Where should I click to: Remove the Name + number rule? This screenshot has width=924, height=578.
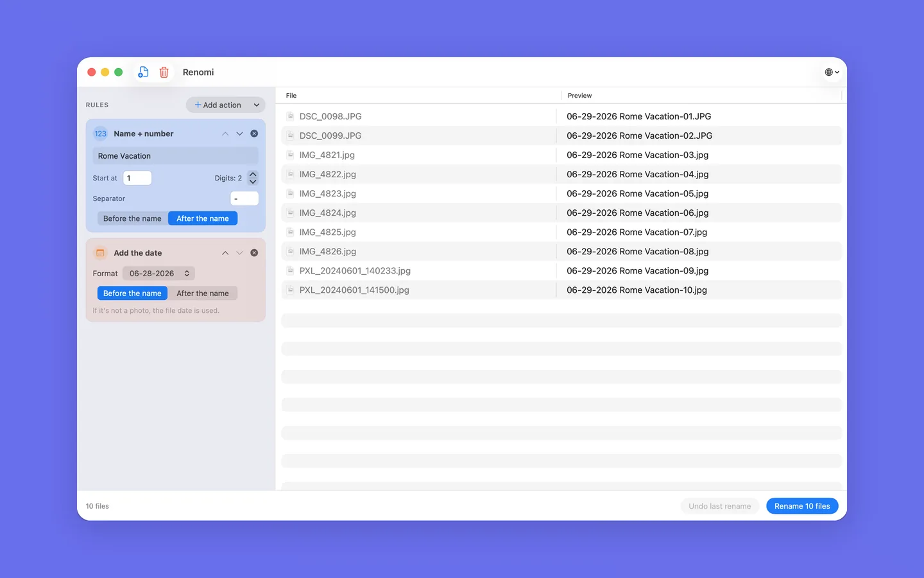[x=254, y=134]
